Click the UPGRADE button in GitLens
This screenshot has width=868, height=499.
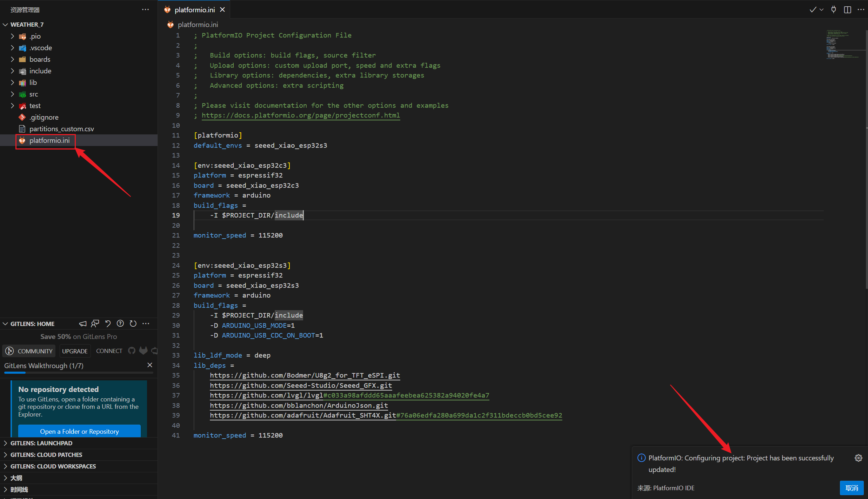click(x=75, y=351)
